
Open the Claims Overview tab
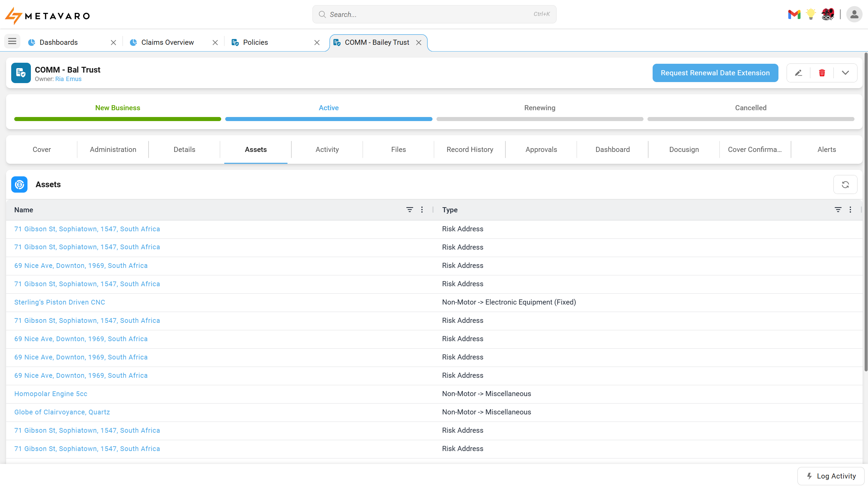[x=167, y=42]
